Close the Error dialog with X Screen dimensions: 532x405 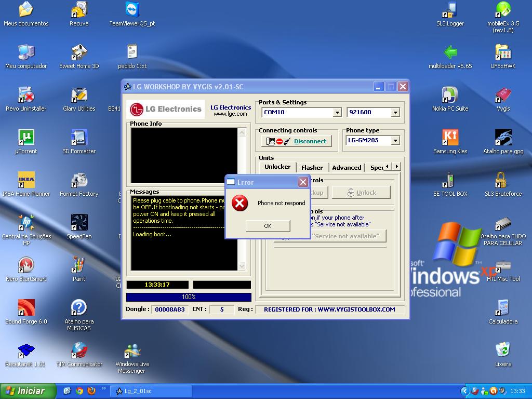click(303, 182)
